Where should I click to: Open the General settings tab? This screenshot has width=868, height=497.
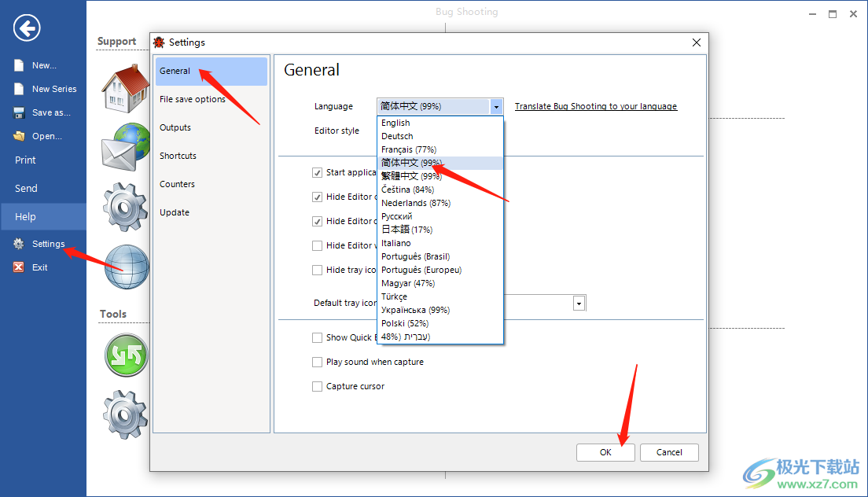(x=211, y=71)
